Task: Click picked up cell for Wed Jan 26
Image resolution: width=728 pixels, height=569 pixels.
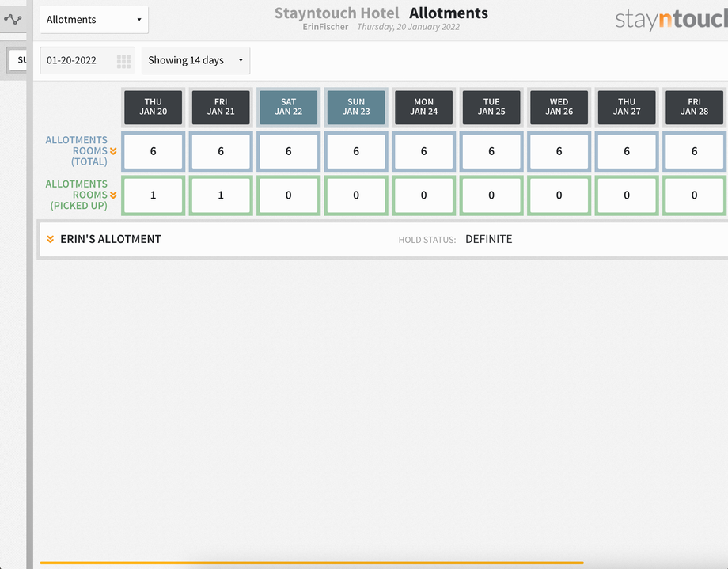Action: pyautogui.click(x=559, y=195)
